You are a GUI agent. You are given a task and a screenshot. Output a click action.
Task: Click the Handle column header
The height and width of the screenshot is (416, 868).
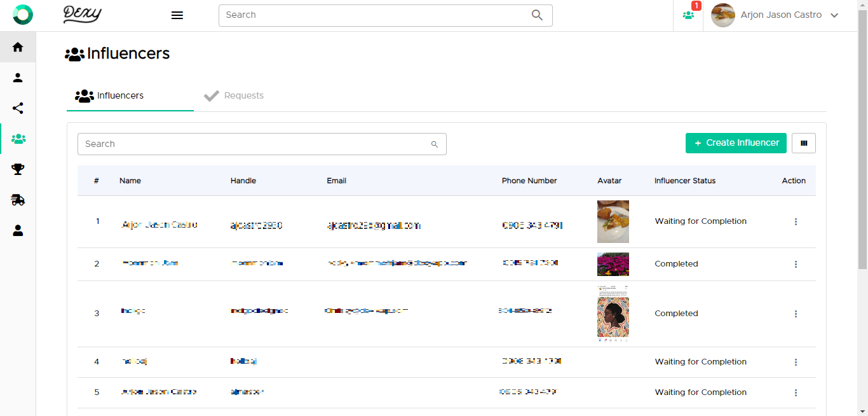pos(243,181)
